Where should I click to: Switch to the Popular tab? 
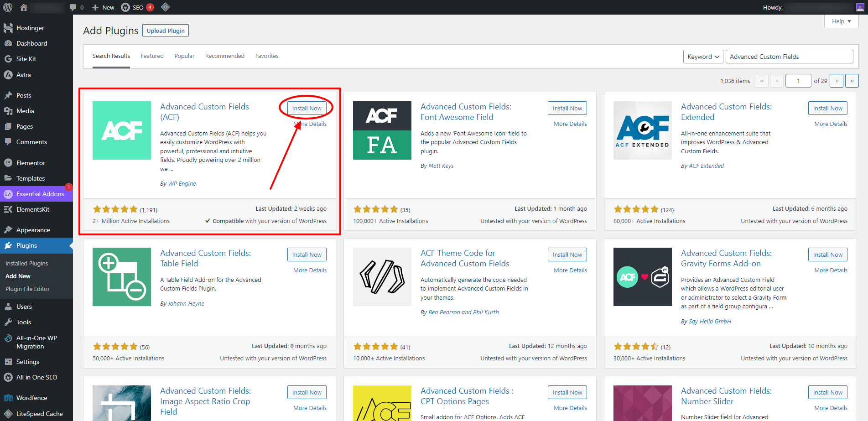point(184,56)
